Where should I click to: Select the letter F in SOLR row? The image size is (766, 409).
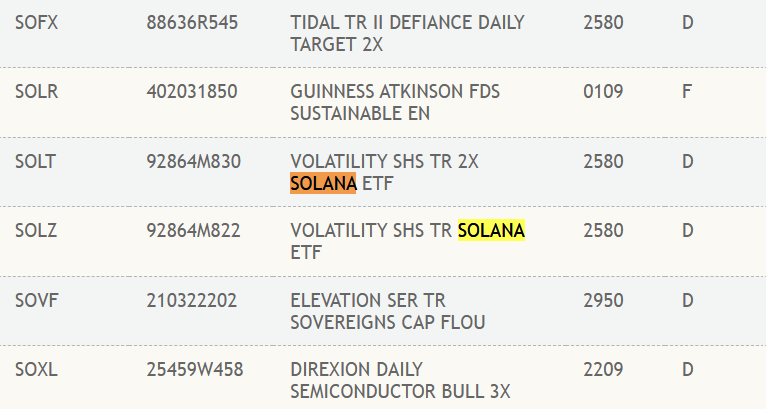tap(687, 92)
